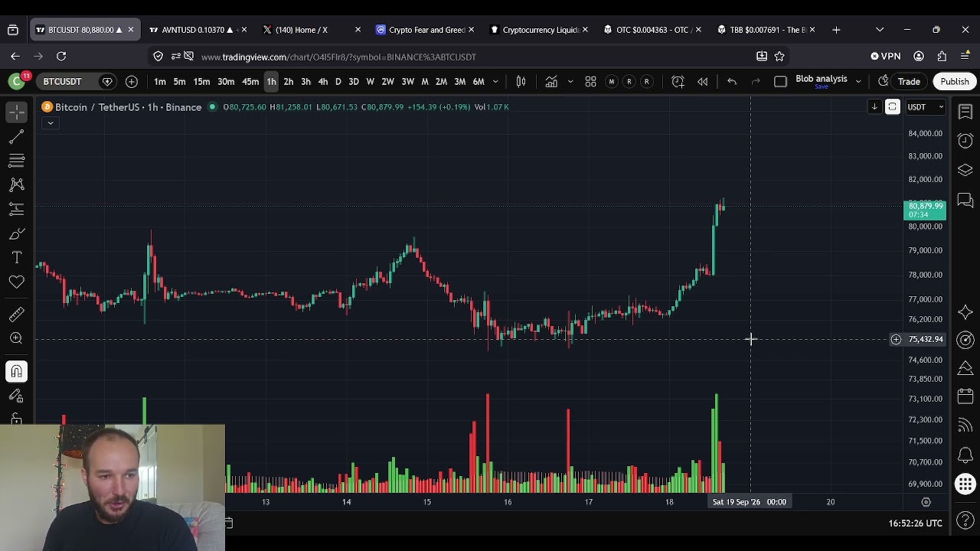Open the alerts panel in right sidebar
The image size is (980, 551).
click(x=965, y=141)
